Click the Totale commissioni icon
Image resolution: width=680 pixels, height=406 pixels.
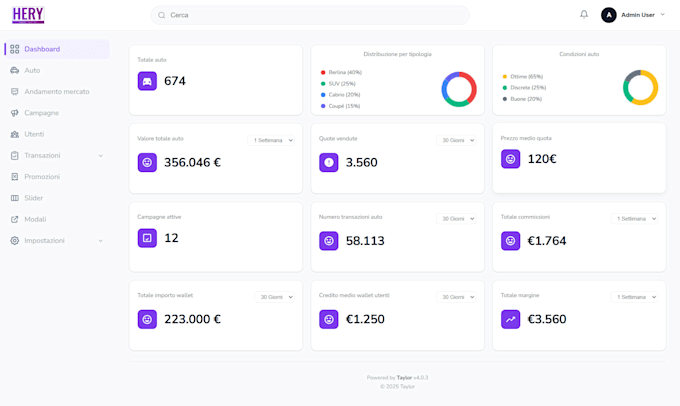pos(510,241)
